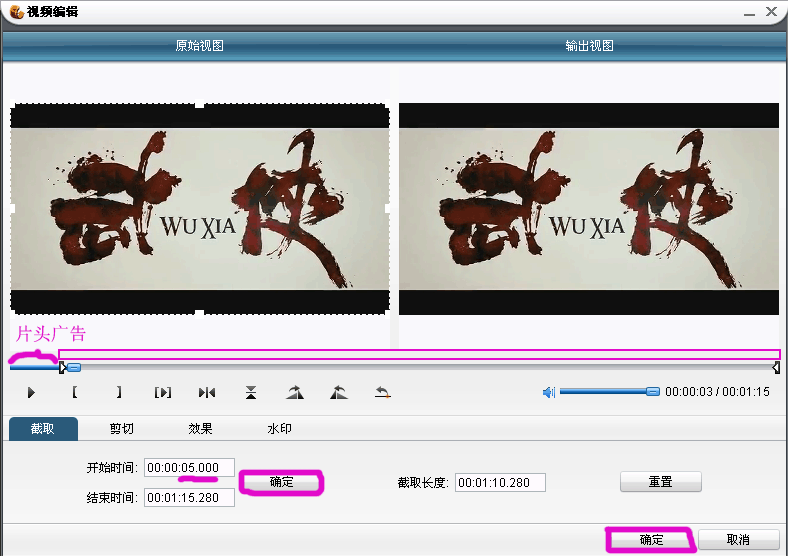Image resolution: width=788 pixels, height=556 pixels.
Task: Click the top center crop handle
Action: point(200,104)
